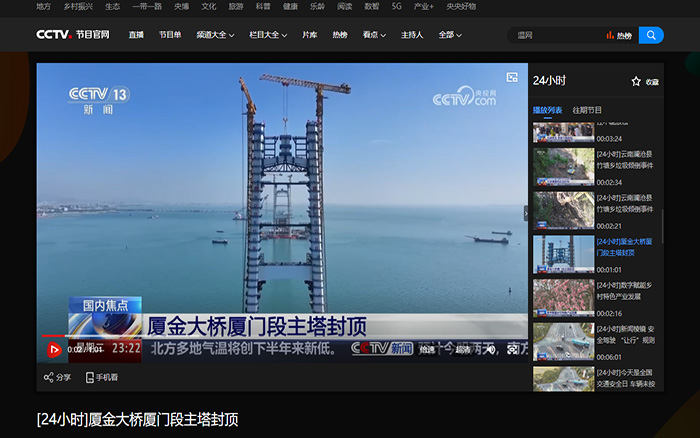Click the 央视好物 top link
The height and width of the screenshot is (438, 700).
point(461,6)
